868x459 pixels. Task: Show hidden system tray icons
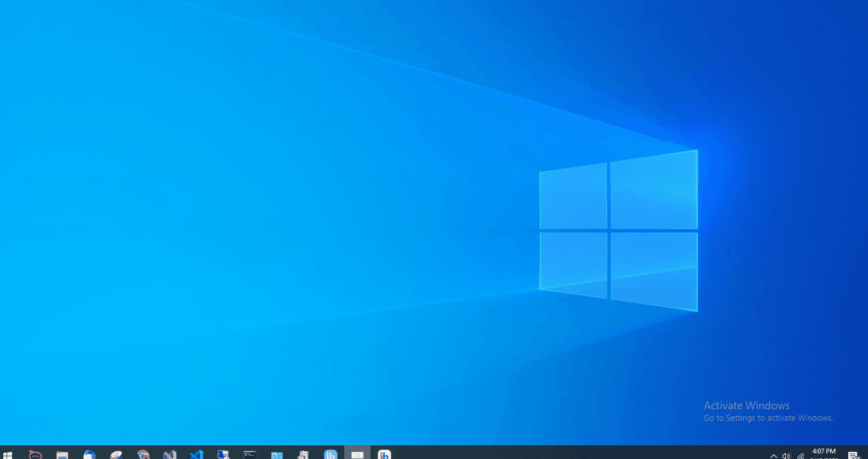tap(773, 455)
